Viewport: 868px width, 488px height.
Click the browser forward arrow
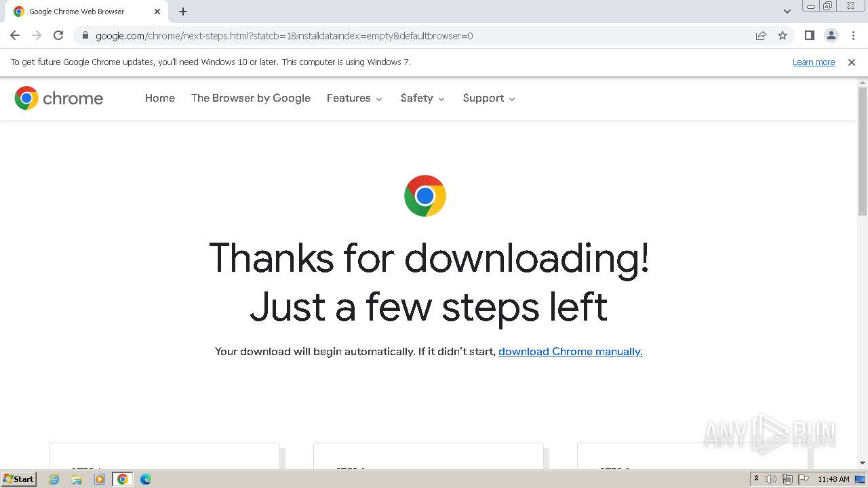coord(37,35)
